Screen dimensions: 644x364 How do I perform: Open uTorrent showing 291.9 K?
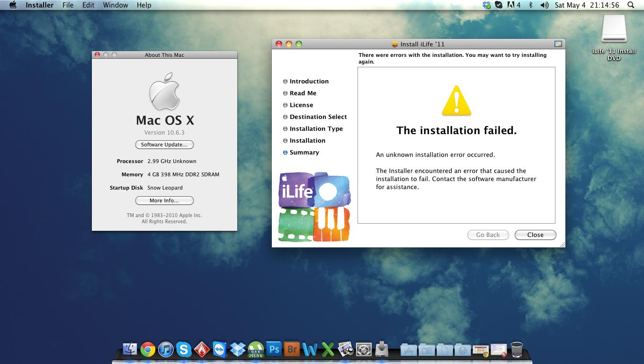[256, 349]
